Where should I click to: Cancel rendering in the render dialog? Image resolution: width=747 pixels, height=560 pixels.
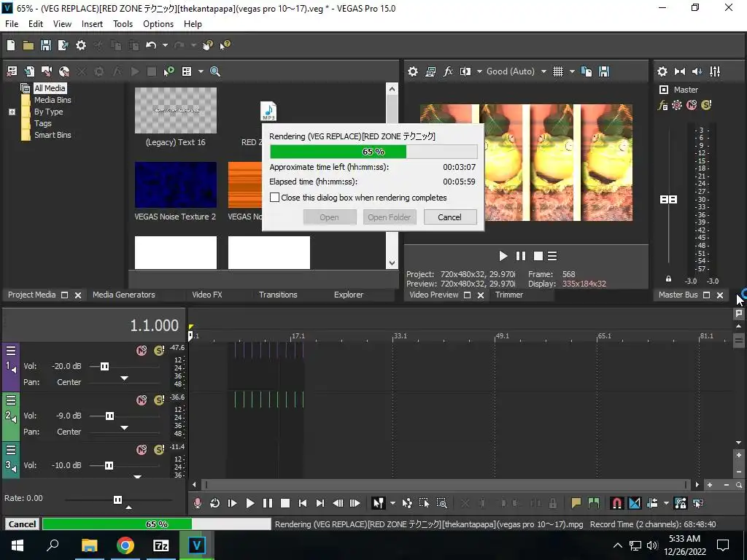point(449,217)
